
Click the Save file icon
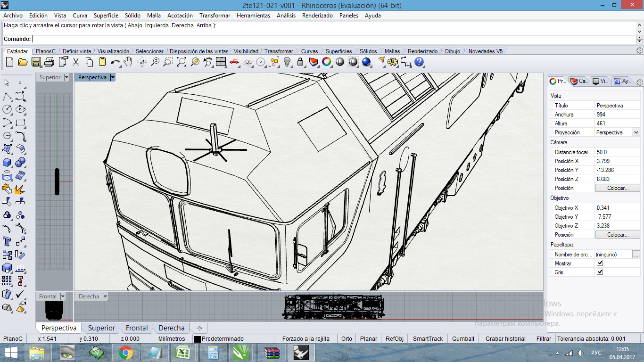click(x=36, y=62)
